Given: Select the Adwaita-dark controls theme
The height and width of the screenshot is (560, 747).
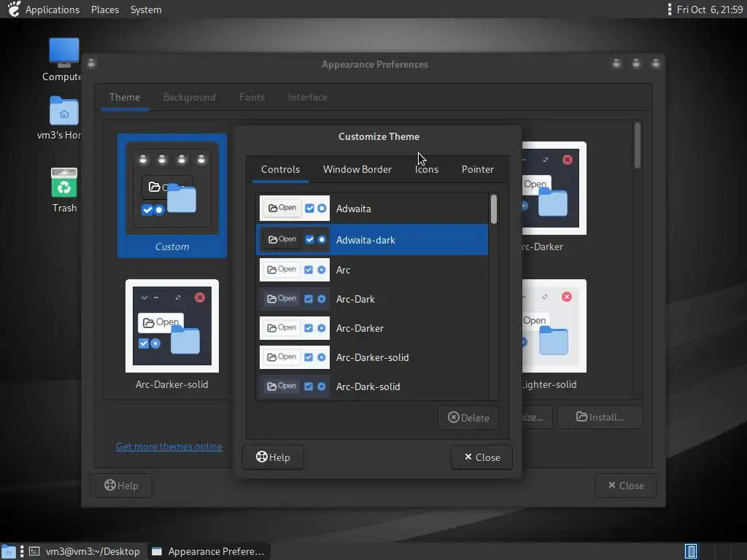Looking at the screenshot, I should [x=372, y=239].
